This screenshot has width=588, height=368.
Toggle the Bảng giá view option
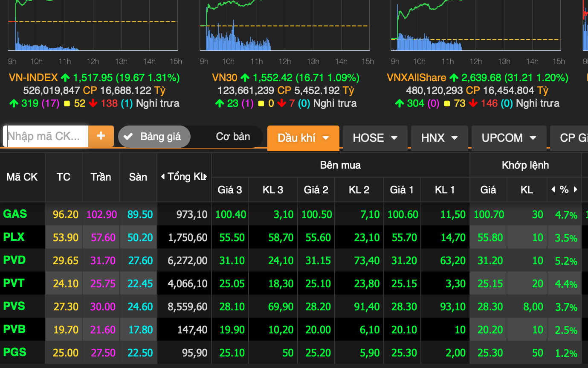154,137
